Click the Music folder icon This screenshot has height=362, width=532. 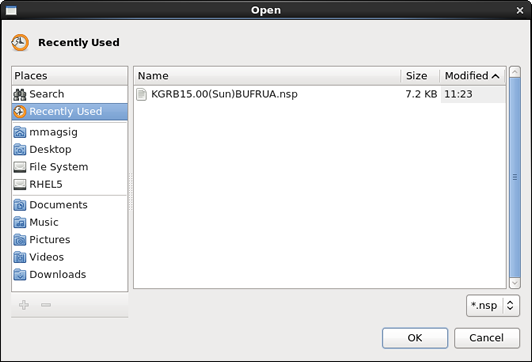[x=20, y=222]
